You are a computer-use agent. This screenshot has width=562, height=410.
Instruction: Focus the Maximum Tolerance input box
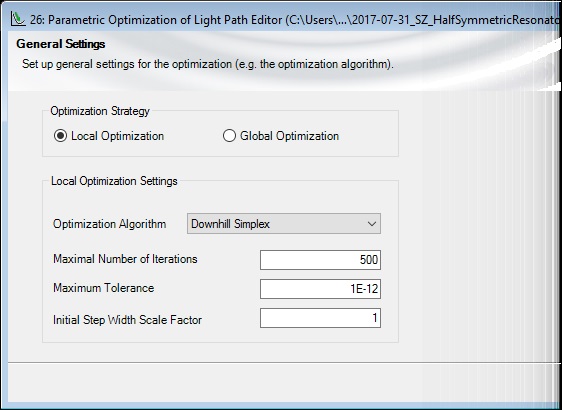click(320, 289)
